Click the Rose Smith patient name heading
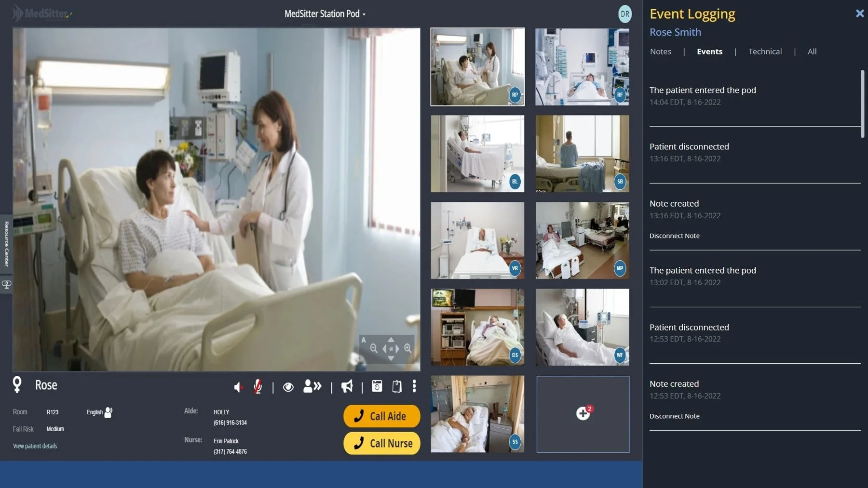Screen dimensions: 868x488 pyautogui.click(x=675, y=32)
